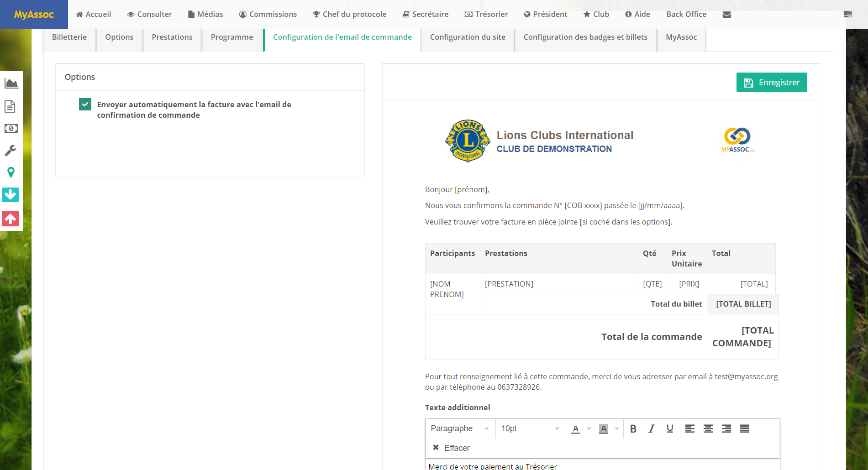868x470 pixels.
Task: Justify text in editor
Action: [745, 428]
